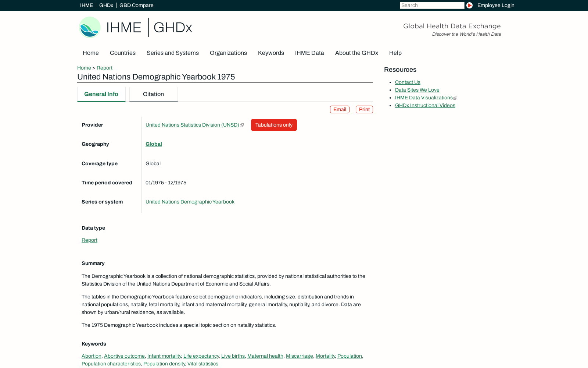588x368 pixels.
Task: Click Population keyword link
Action: (349, 356)
